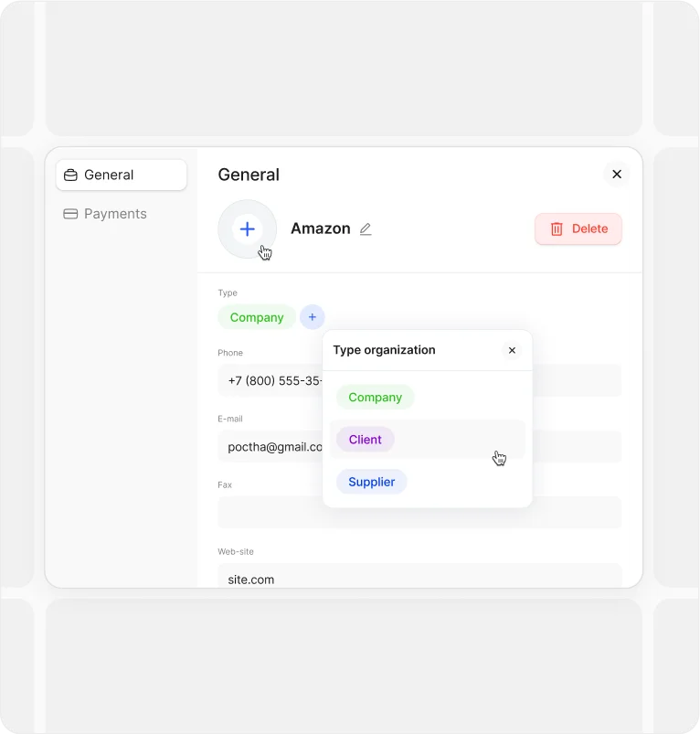
Task: Choose the Client organization type
Action: (x=365, y=440)
